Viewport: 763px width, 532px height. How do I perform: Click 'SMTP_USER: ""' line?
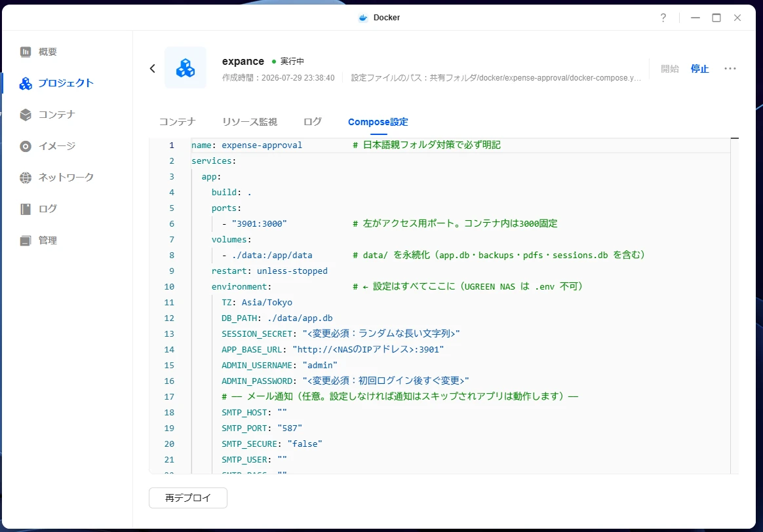[x=254, y=459]
